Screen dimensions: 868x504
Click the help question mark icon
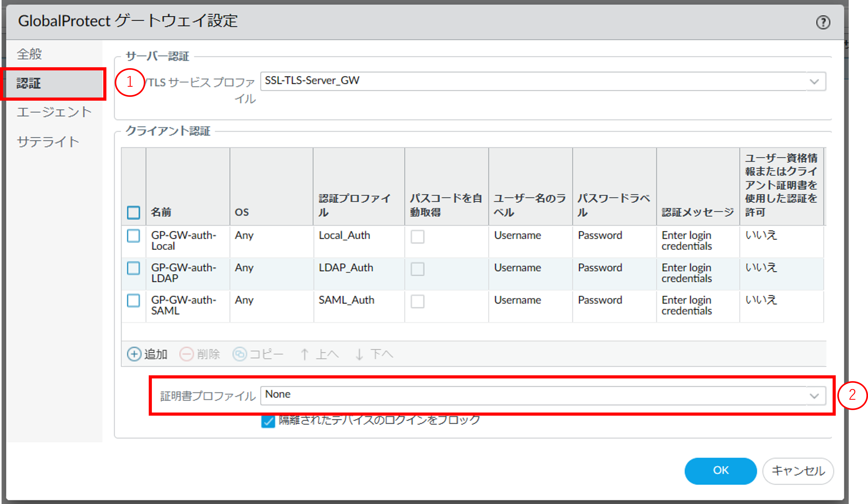point(823,23)
